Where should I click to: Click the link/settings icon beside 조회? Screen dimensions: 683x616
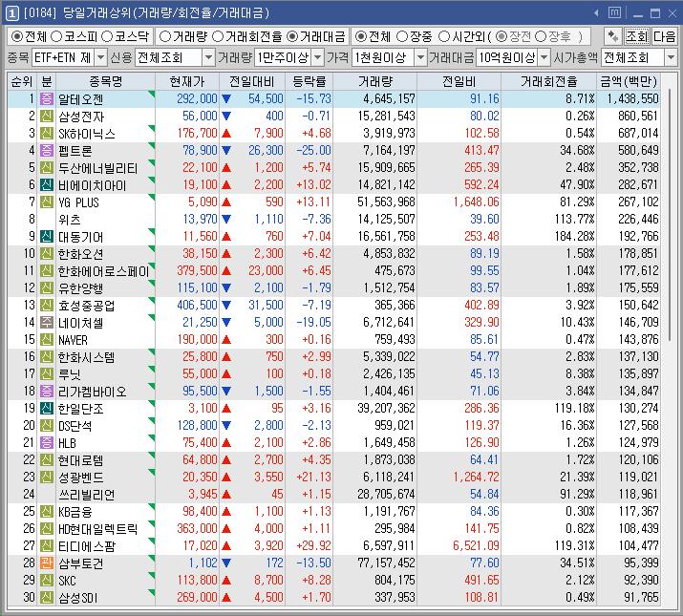613,36
